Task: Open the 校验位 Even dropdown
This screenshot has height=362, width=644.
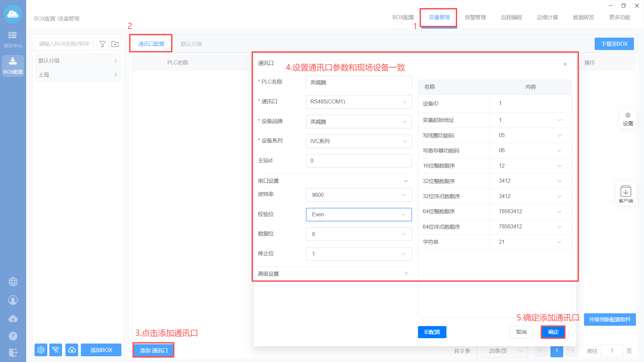Action: pyautogui.click(x=359, y=215)
